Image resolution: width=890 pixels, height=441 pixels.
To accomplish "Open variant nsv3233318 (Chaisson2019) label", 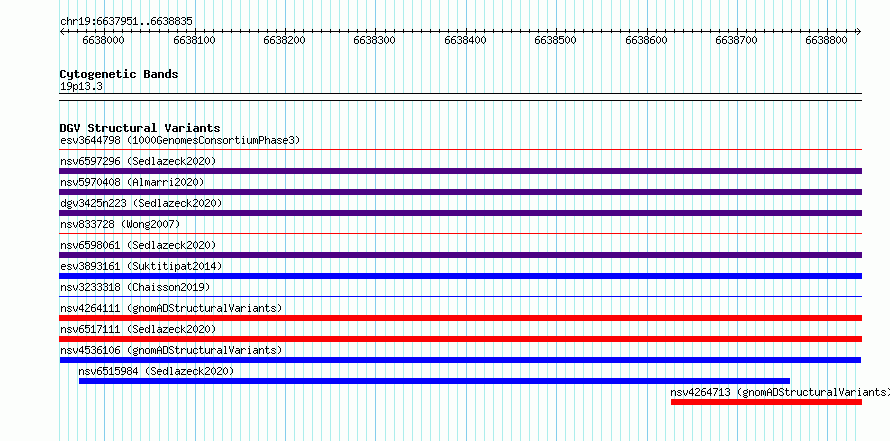I will [135, 287].
